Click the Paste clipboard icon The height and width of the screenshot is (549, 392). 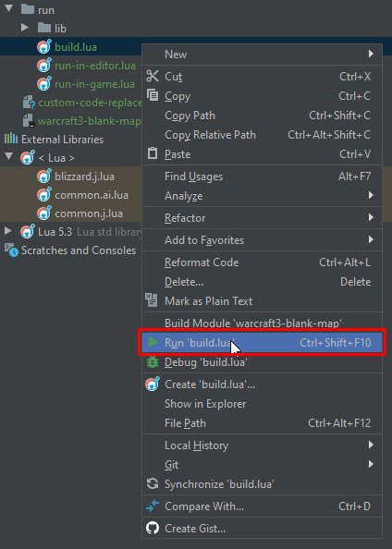point(153,153)
